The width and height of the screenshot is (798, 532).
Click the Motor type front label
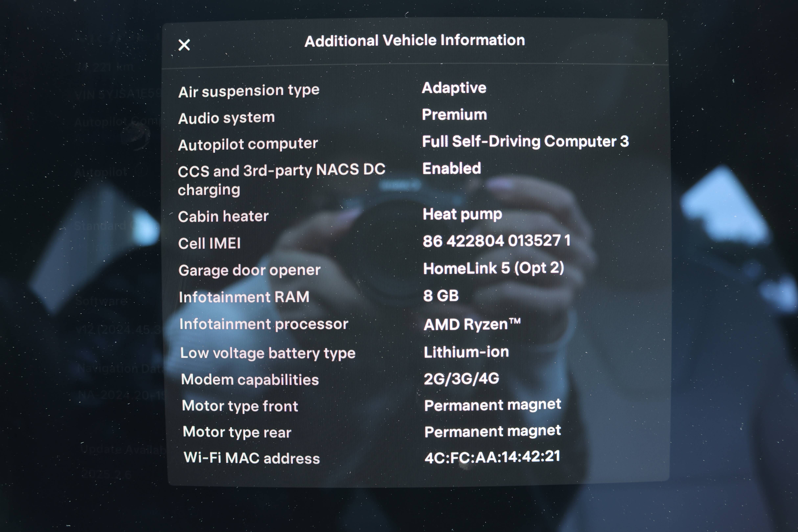tap(240, 406)
